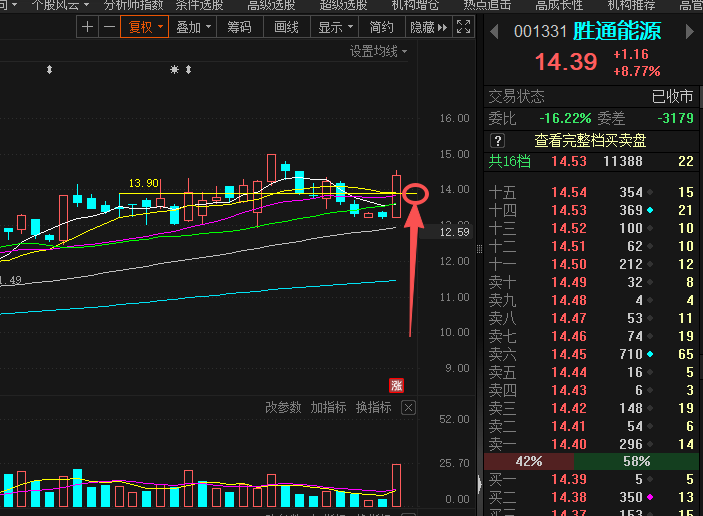Open 高成长性 menu item

pyautogui.click(x=560, y=5)
